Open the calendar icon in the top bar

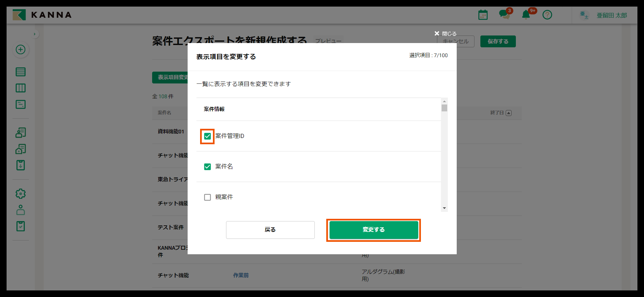point(483,14)
